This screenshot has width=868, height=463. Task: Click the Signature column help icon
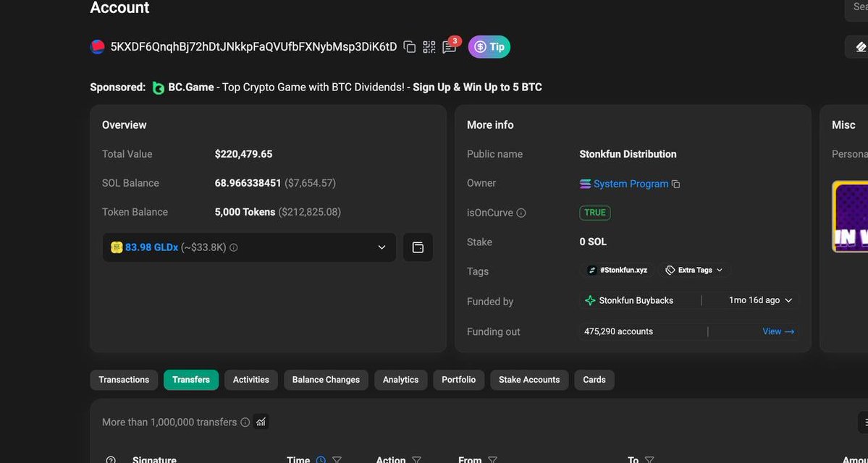click(x=111, y=459)
